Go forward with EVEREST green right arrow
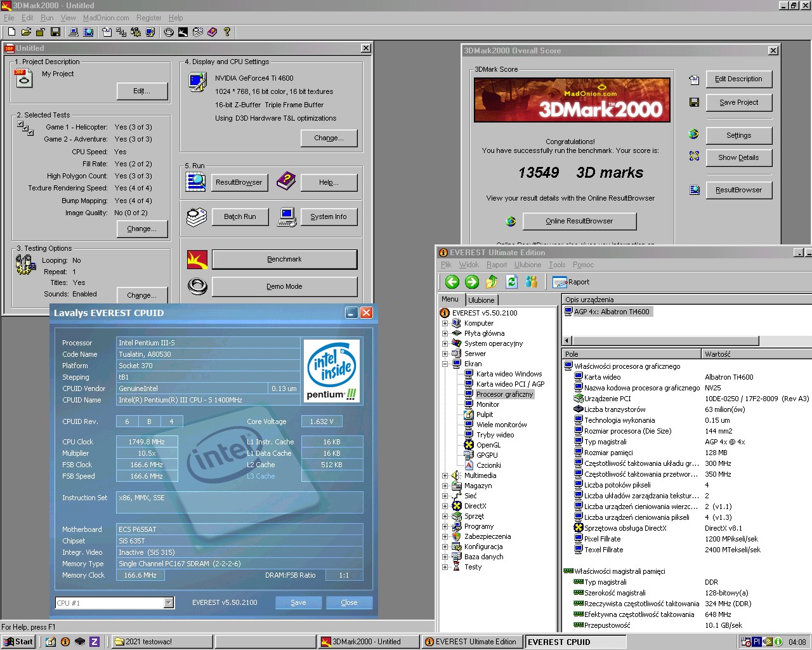Viewport: 812px width, 650px height. [x=472, y=282]
